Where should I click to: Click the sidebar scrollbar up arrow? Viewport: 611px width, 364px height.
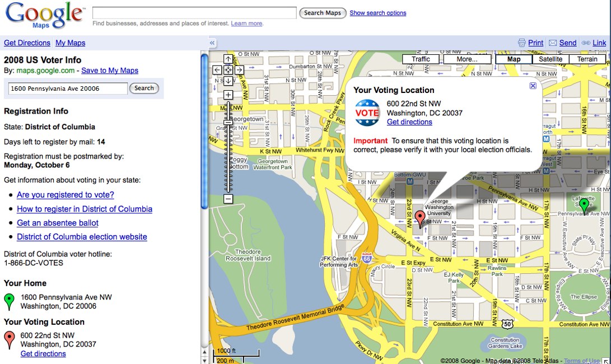(x=204, y=352)
